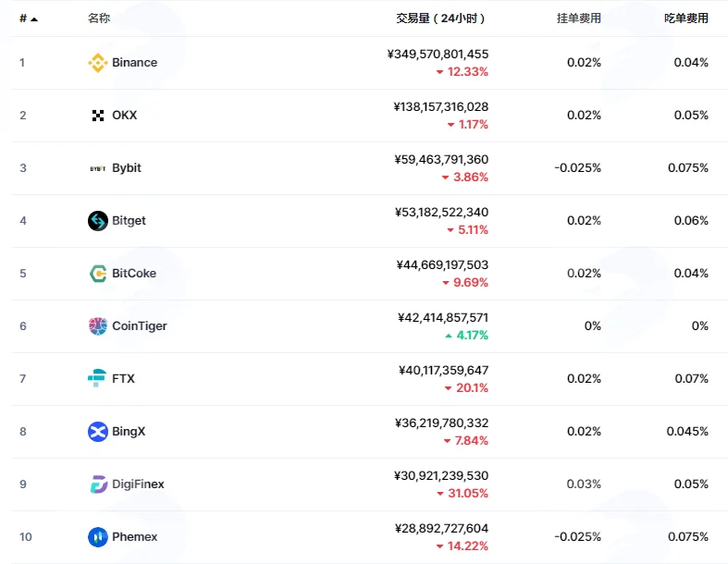The image size is (728, 564).
Task: Click the Phemex logo icon
Action: click(x=97, y=537)
